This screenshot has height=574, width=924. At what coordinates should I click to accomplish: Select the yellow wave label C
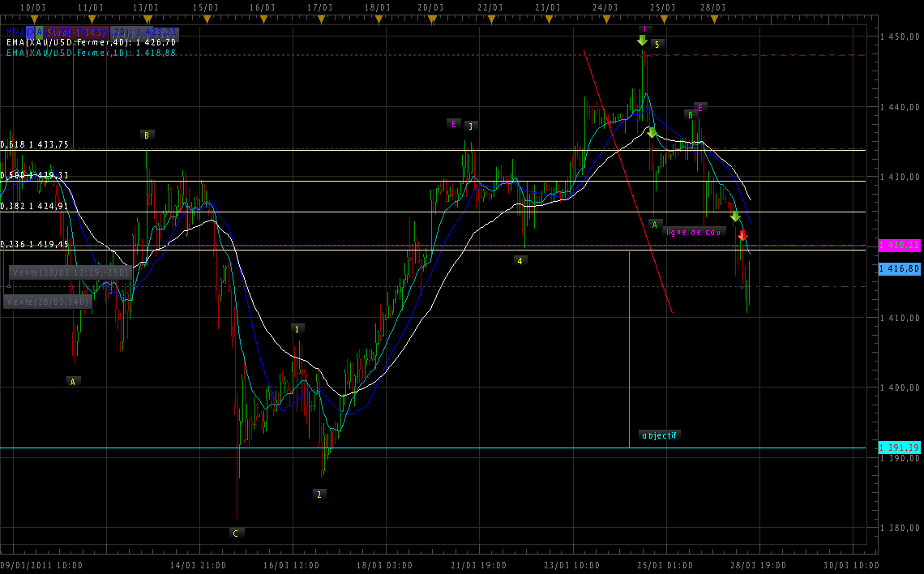tap(235, 533)
